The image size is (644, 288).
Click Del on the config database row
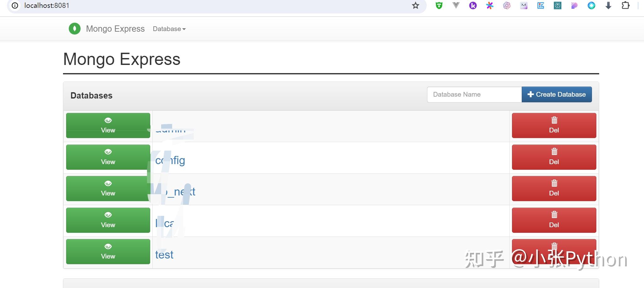tap(554, 157)
